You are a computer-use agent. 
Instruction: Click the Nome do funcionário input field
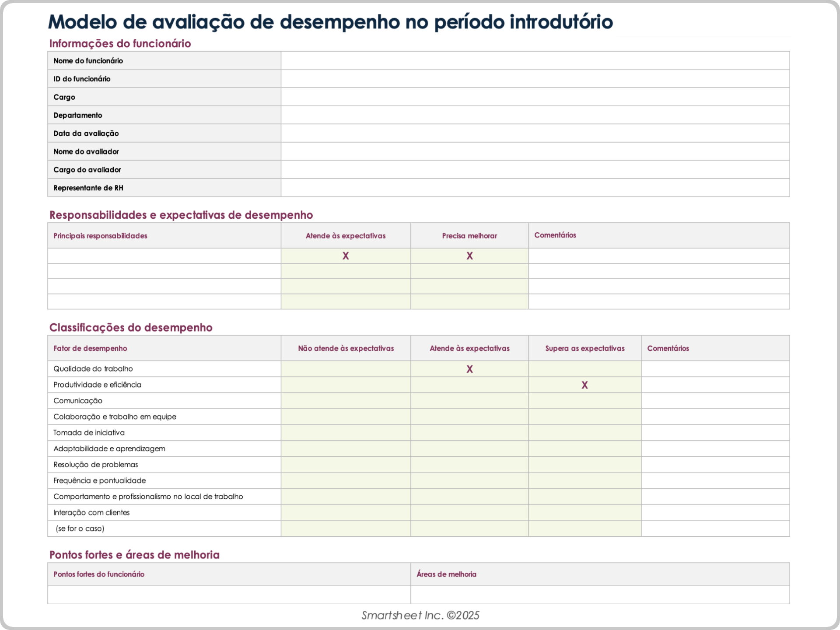click(534, 60)
